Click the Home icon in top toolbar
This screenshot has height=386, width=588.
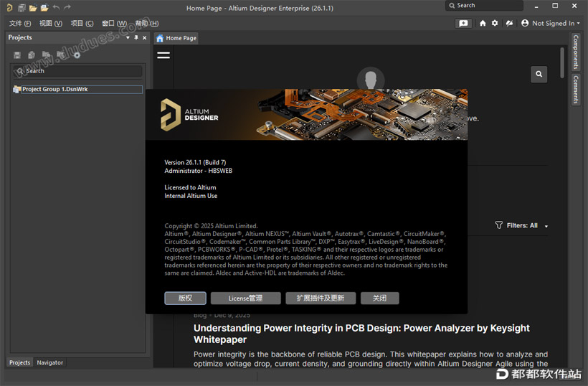(483, 23)
